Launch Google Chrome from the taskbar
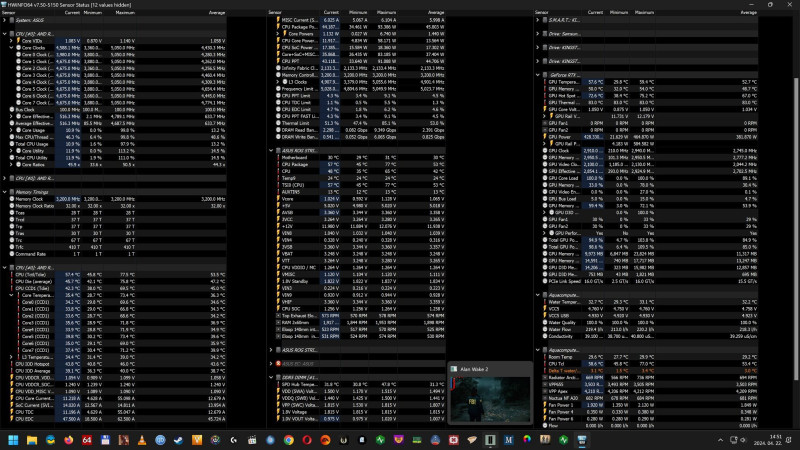Viewport: 800px width, 450px height. 289,440
